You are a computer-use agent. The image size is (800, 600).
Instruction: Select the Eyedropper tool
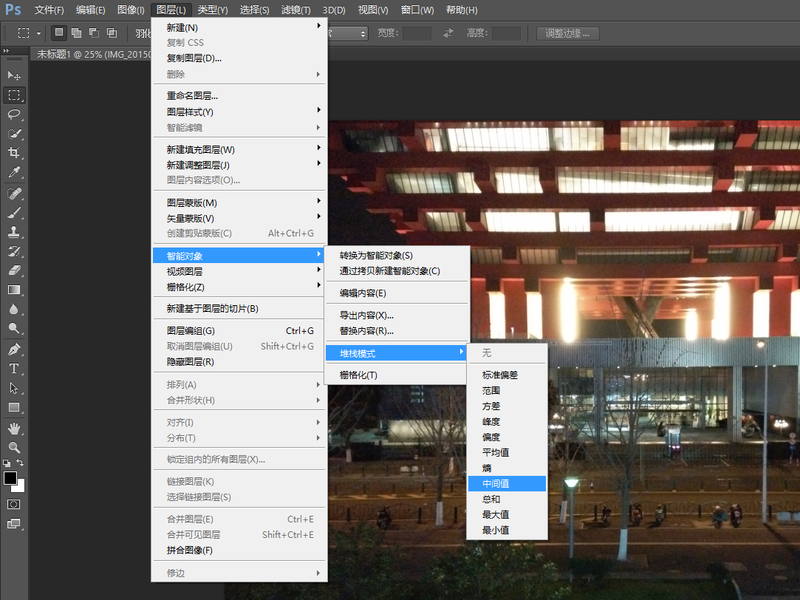pos(14,172)
